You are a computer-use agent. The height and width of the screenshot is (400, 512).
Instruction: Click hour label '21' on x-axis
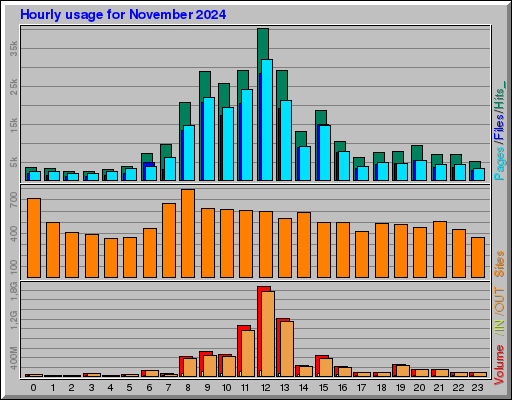click(x=439, y=388)
